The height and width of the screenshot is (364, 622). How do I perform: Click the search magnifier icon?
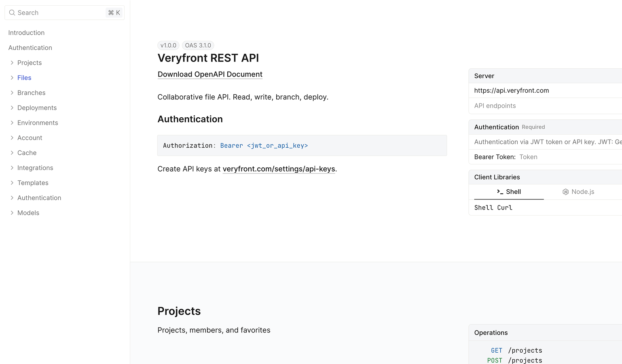(12, 13)
